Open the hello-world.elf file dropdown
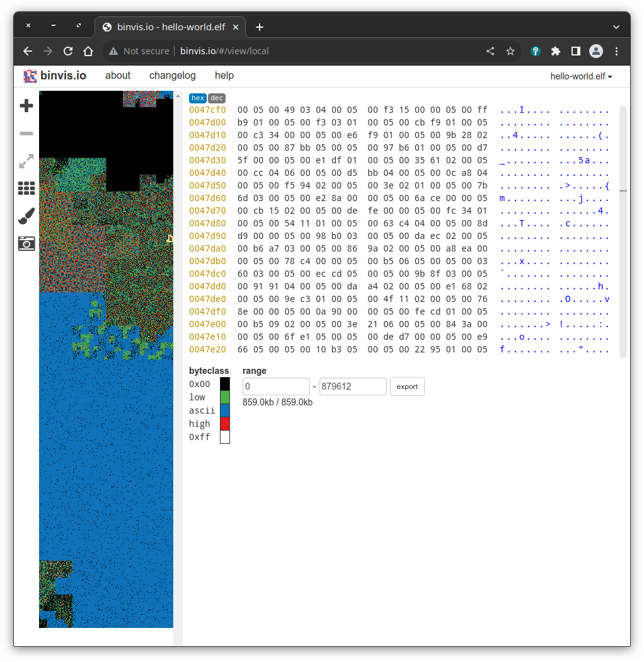The width and height of the screenshot is (644, 662). coord(580,75)
